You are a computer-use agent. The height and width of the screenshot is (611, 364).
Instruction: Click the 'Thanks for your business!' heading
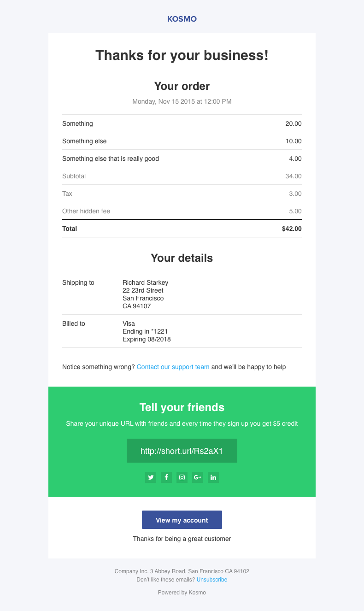click(182, 56)
